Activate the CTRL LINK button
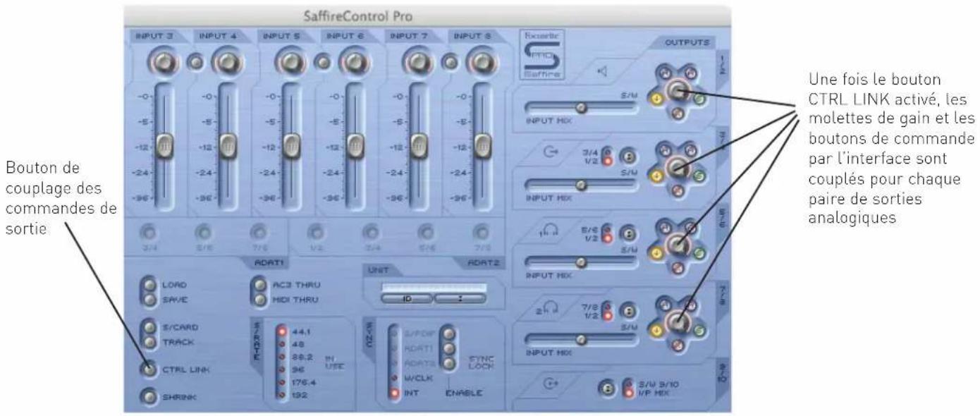The height and width of the screenshot is (416, 980). coord(149,369)
